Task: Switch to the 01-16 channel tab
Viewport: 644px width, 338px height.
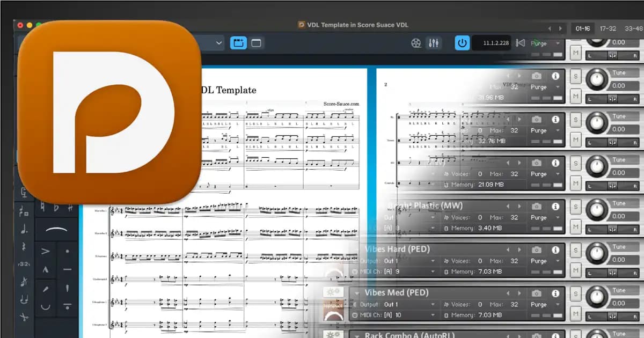Action: click(x=582, y=28)
